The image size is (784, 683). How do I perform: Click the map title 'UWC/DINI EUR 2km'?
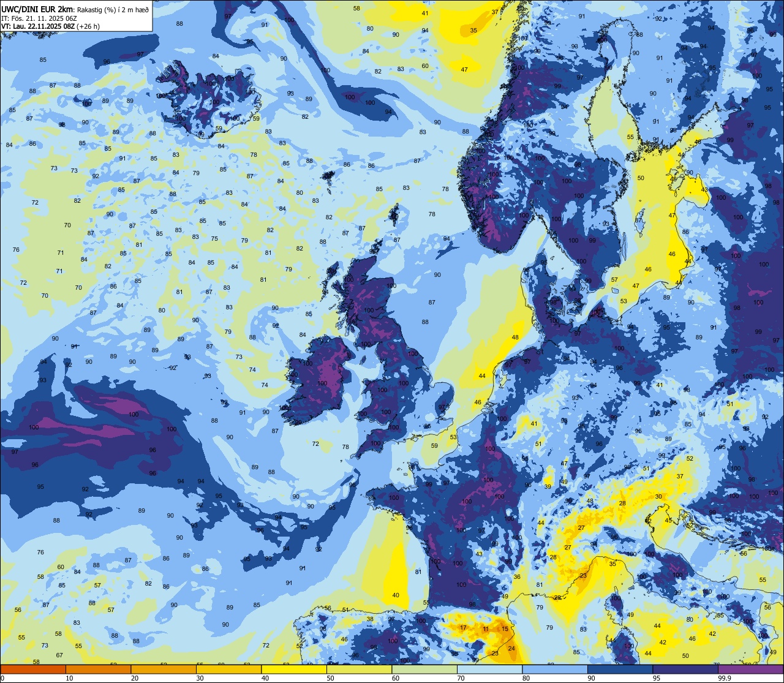click(37, 9)
